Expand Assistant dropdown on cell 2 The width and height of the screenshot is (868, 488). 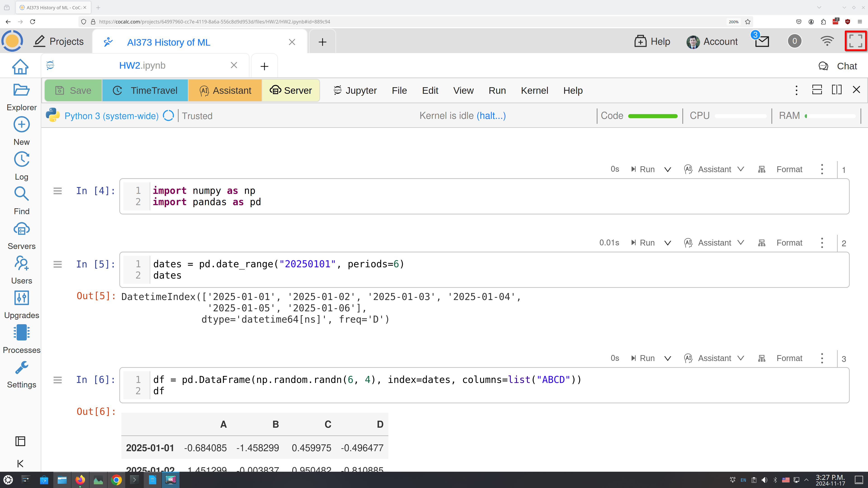click(741, 242)
